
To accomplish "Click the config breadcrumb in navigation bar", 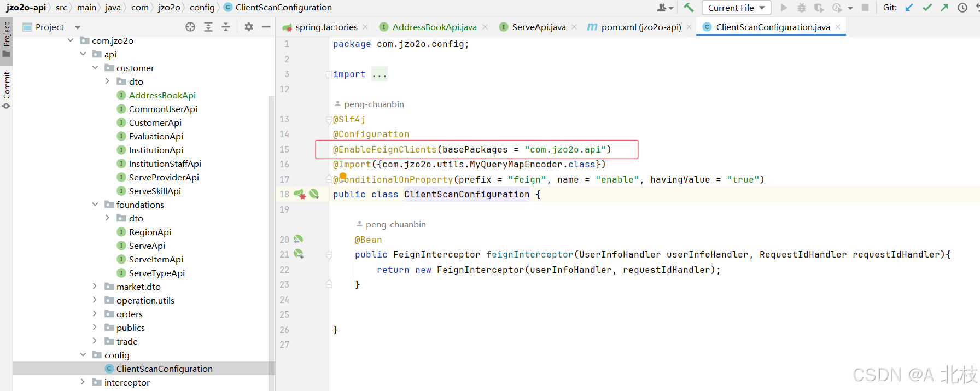I will point(202,8).
